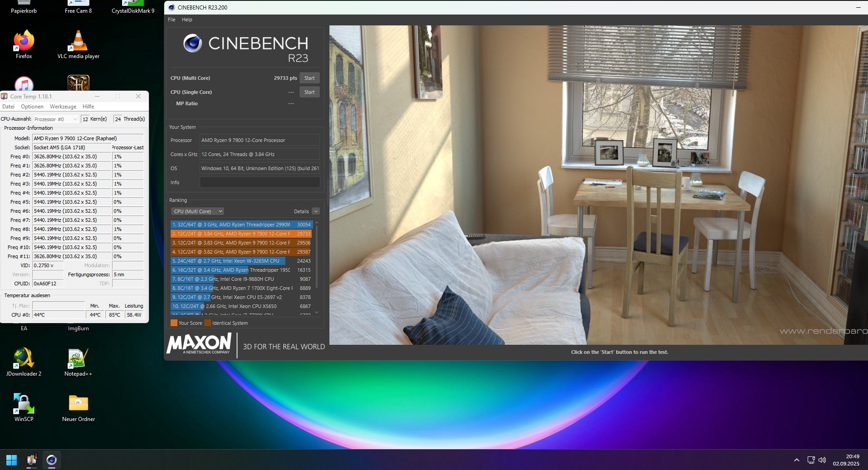The width and height of the screenshot is (868, 470).
Task: Click the Cinebench R23 sphere logo
Action: (192, 44)
